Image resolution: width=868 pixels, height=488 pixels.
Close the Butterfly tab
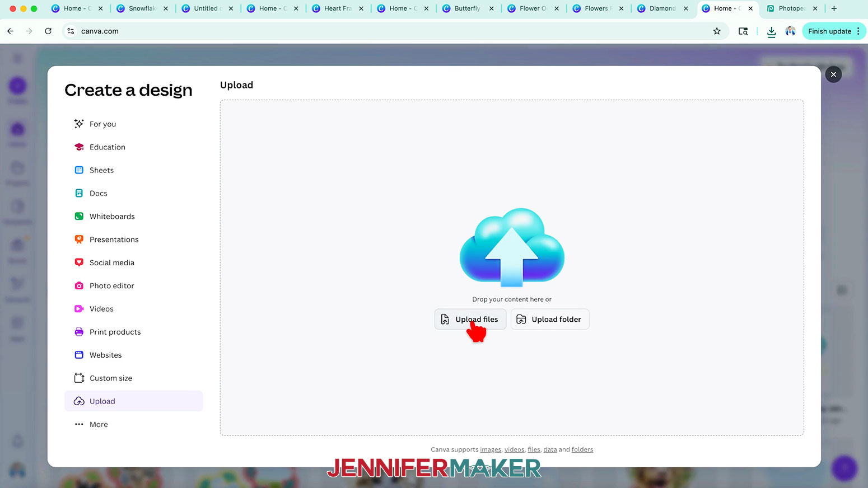(491, 8)
